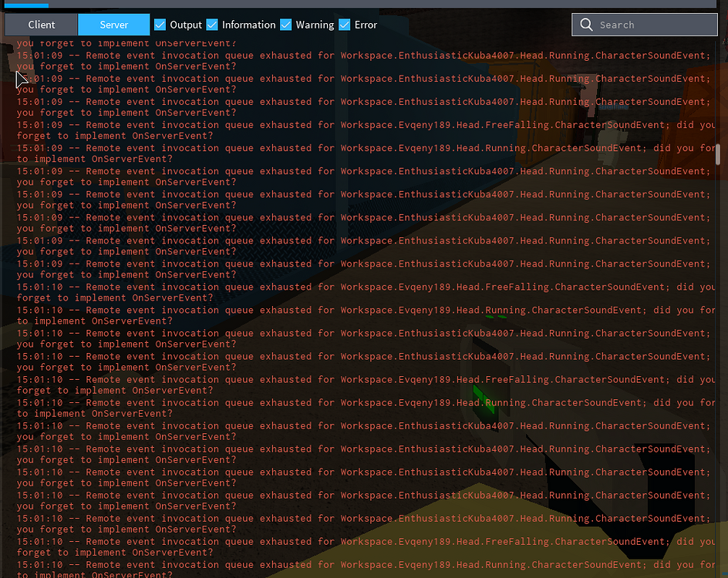Click the magnifier search icon
This screenshot has height=578, width=728.
click(x=586, y=25)
